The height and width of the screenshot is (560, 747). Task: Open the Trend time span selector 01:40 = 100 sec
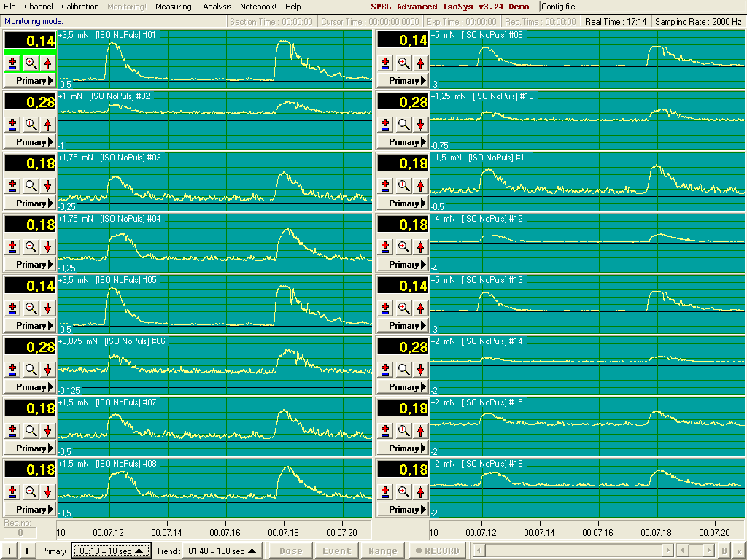[x=223, y=551]
